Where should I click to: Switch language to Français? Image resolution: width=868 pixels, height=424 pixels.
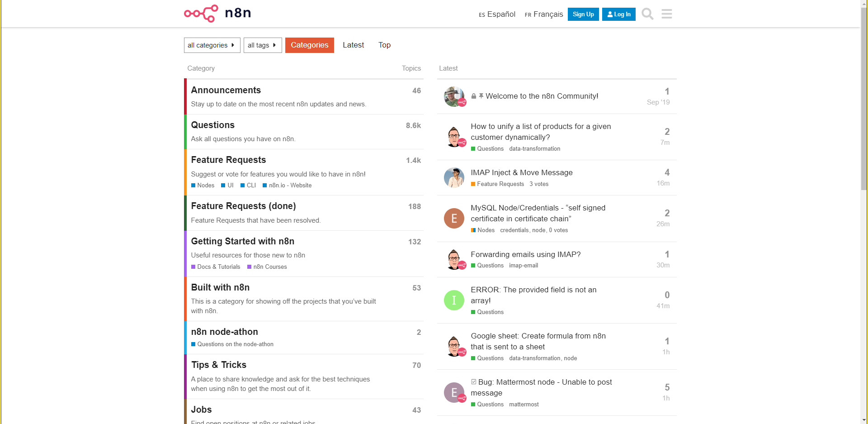click(544, 14)
